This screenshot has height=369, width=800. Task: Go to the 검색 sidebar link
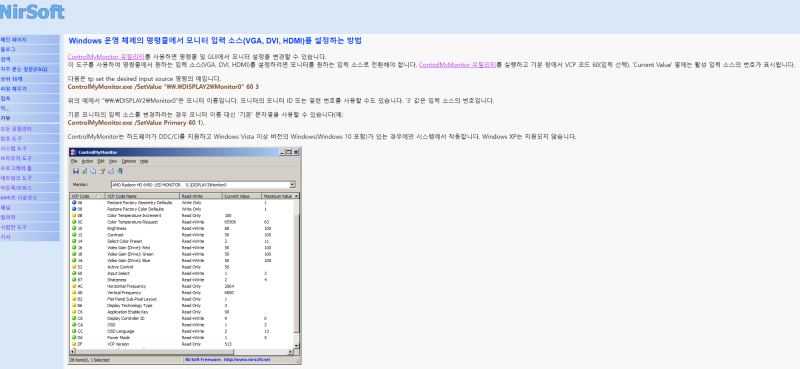pyautogui.click(x=30, y=59)
